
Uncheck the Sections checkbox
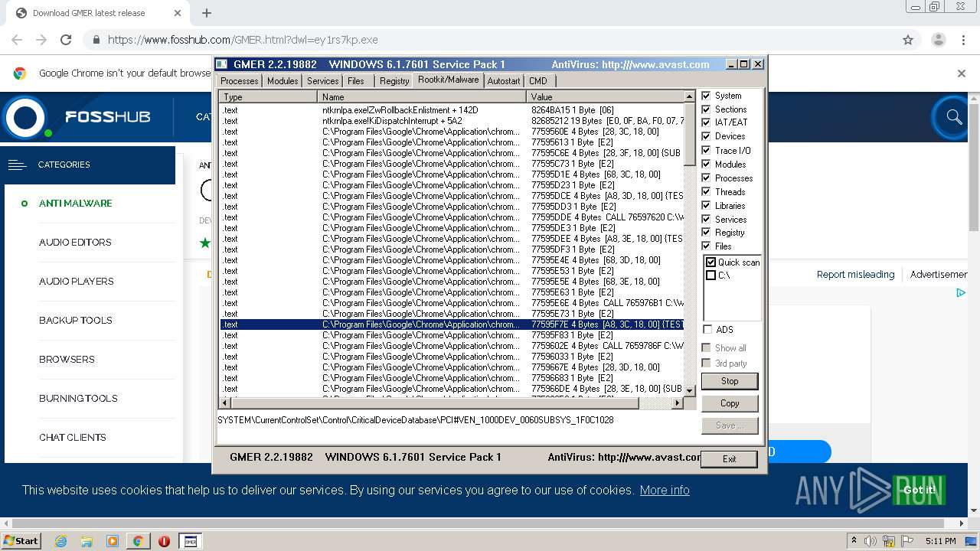point(706,109)
